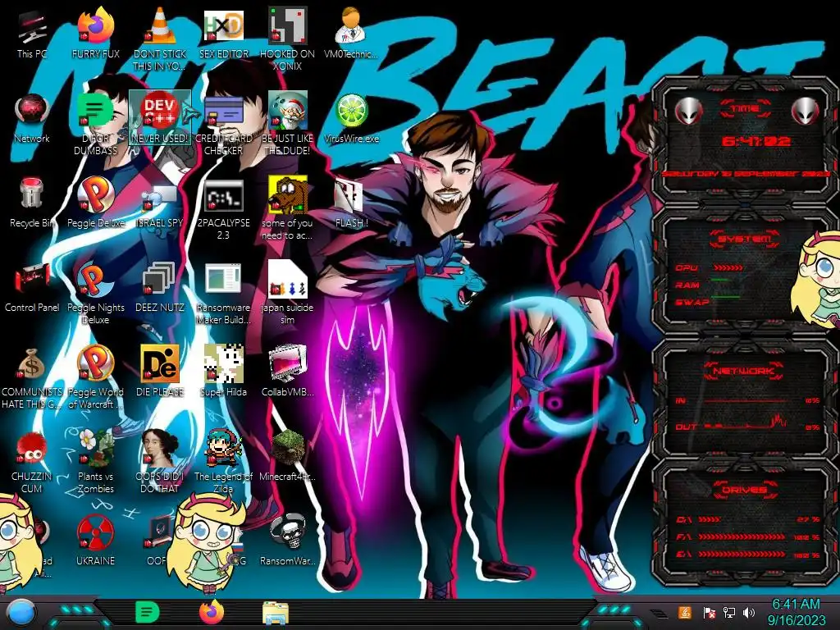Select the Dev-C++ NEVER USED icon
This screenshot has height=630, width=840.
(160, 118)
